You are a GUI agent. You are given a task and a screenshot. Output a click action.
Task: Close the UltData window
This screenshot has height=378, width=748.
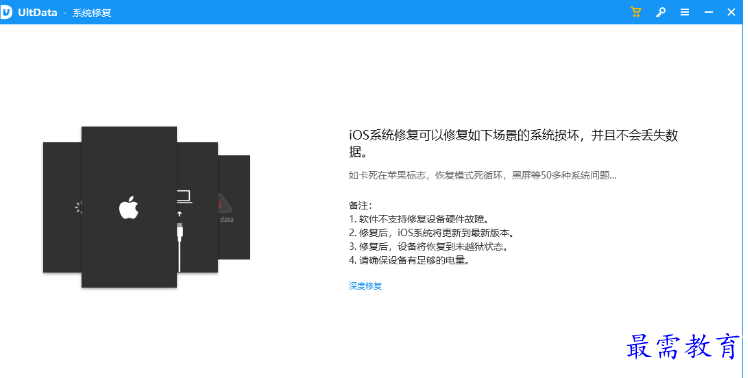click(x=731, y=12)
